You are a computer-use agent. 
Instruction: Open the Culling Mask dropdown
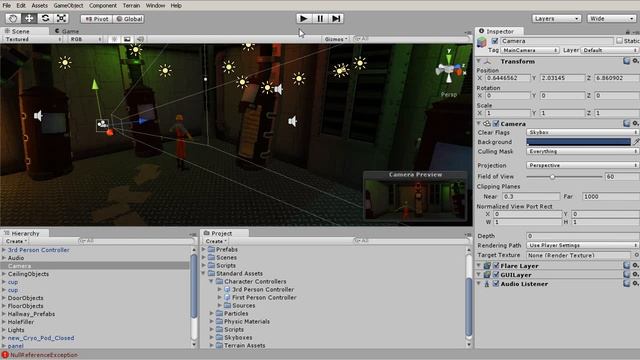tap(582, 151)
